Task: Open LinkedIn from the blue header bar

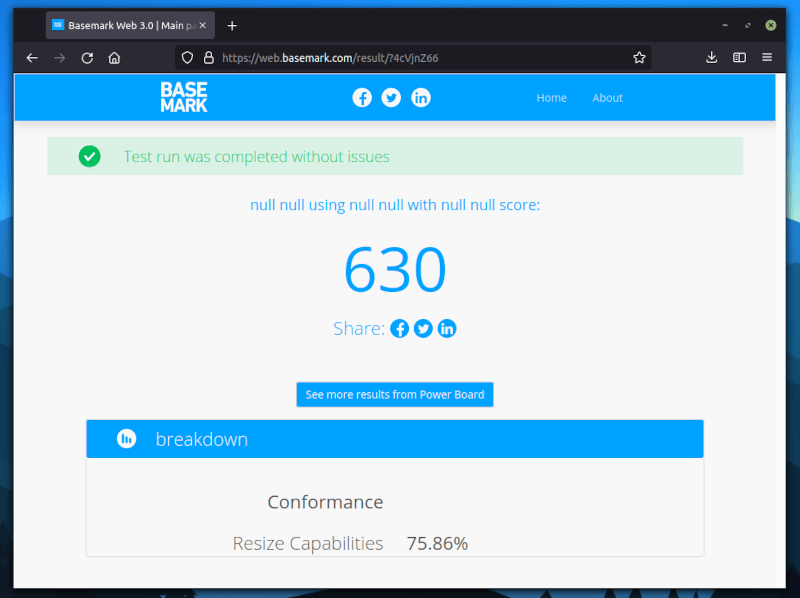Action: 421,98
